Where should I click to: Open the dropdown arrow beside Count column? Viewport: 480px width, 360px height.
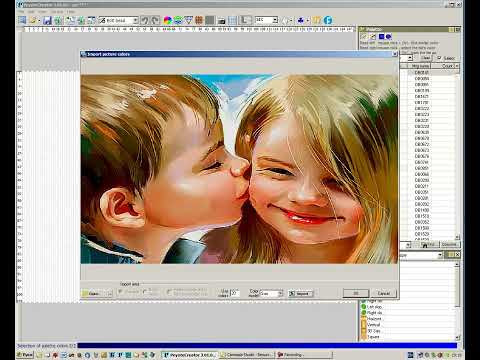457,66
